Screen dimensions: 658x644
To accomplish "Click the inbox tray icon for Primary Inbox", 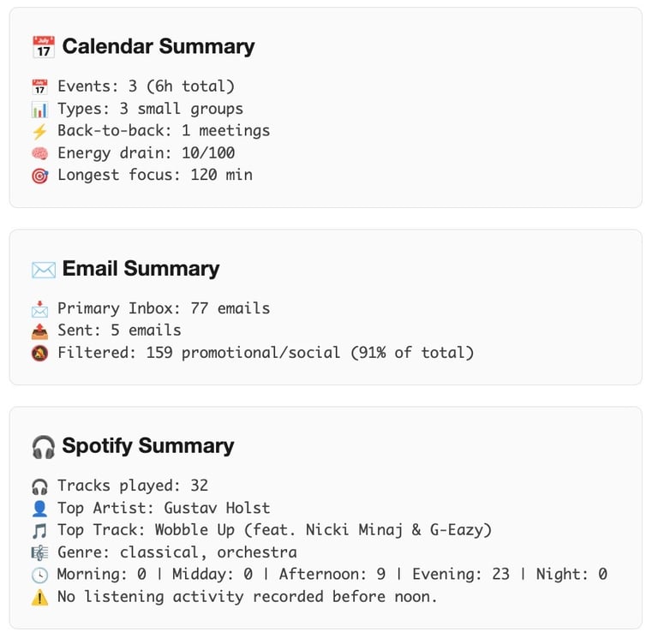I will click(40, 309).
